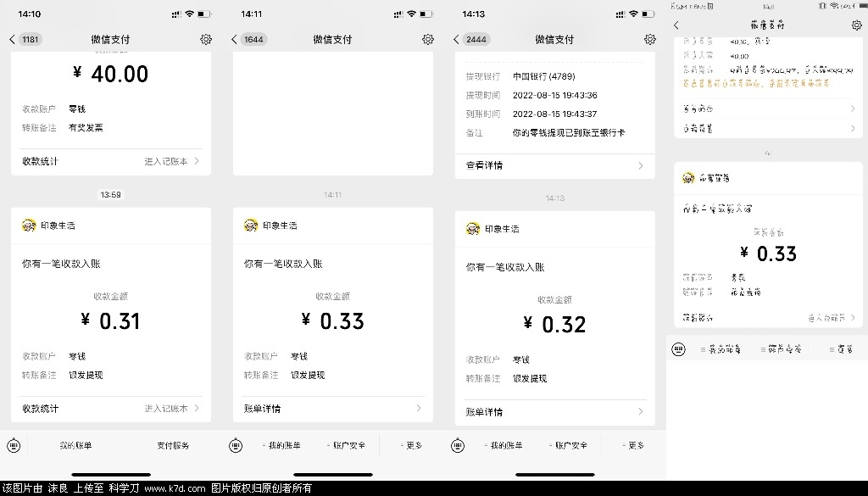Viewport: 868px width, 496px height.
Task: Open the 印象生活 avatar in the 14:11 screenshot
Action: click(x=251, y=226)
